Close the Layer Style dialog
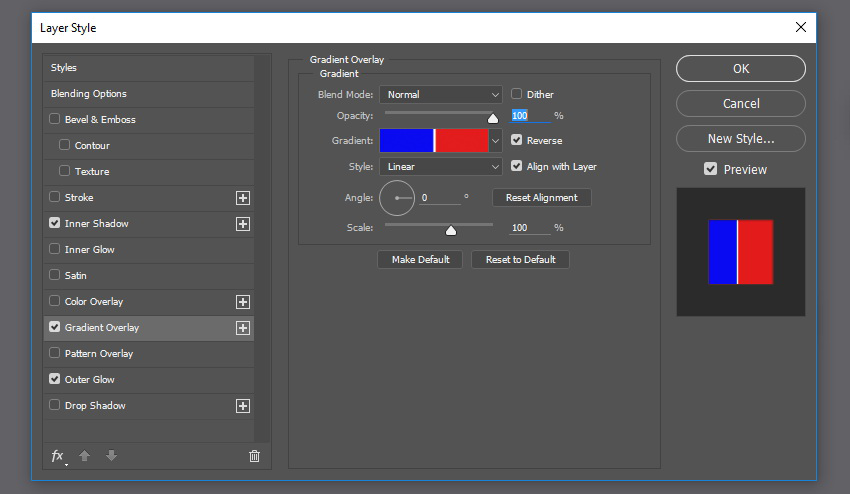 coord(801,27)
